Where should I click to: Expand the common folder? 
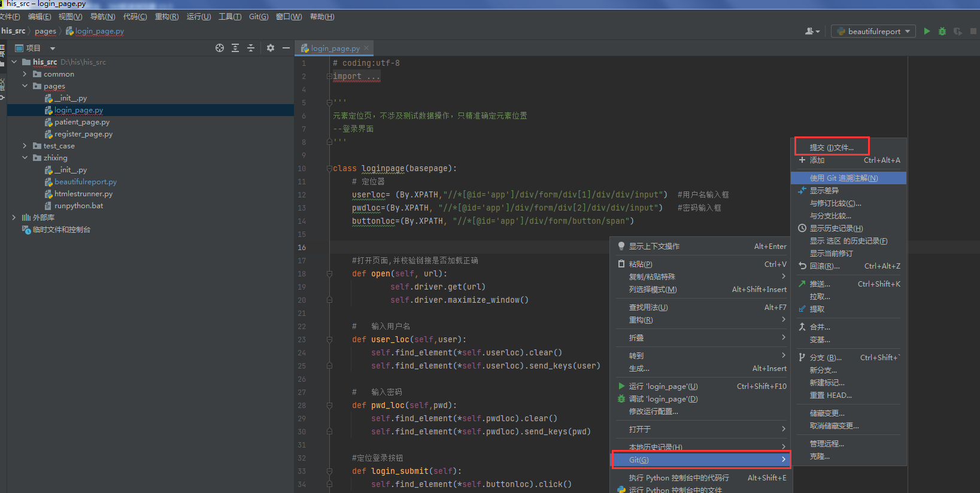pyautogui.click(x=25, y=74)
